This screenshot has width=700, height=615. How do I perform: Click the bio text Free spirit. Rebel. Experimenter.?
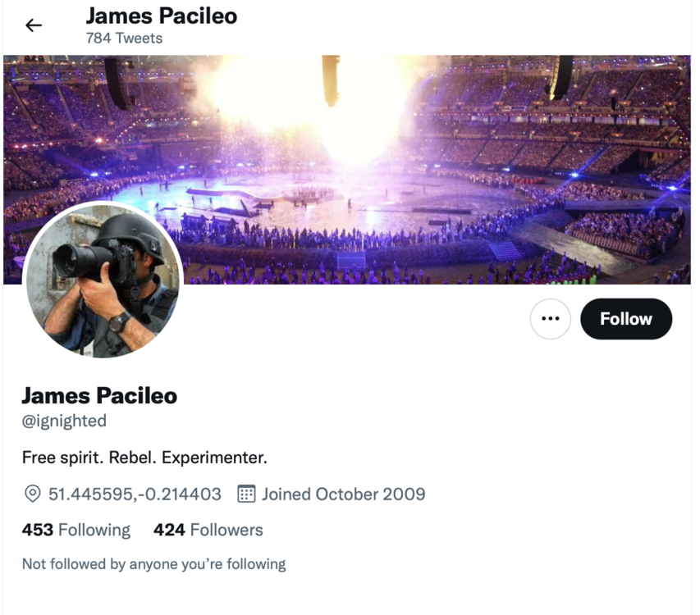(x=144, y=457)
